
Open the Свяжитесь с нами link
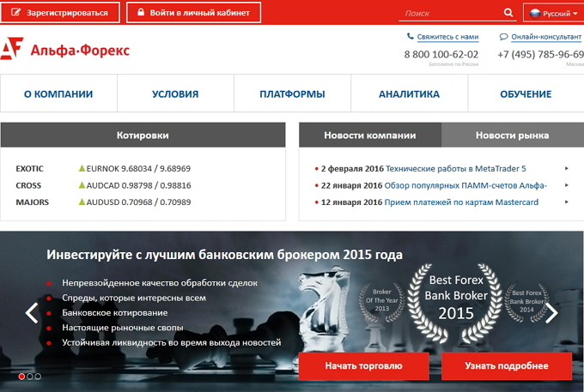(x=447, y=37)
